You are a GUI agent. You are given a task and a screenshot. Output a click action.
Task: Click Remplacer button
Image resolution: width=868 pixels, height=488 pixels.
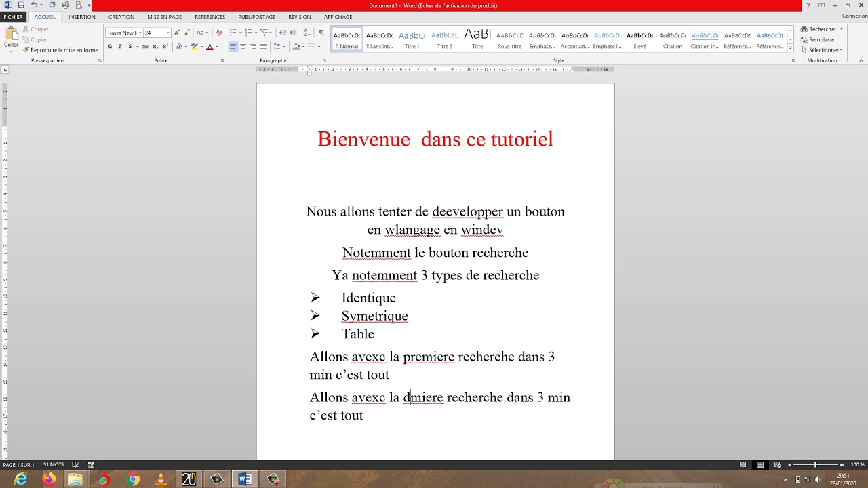pyautogui.click(x=818, y=39)
